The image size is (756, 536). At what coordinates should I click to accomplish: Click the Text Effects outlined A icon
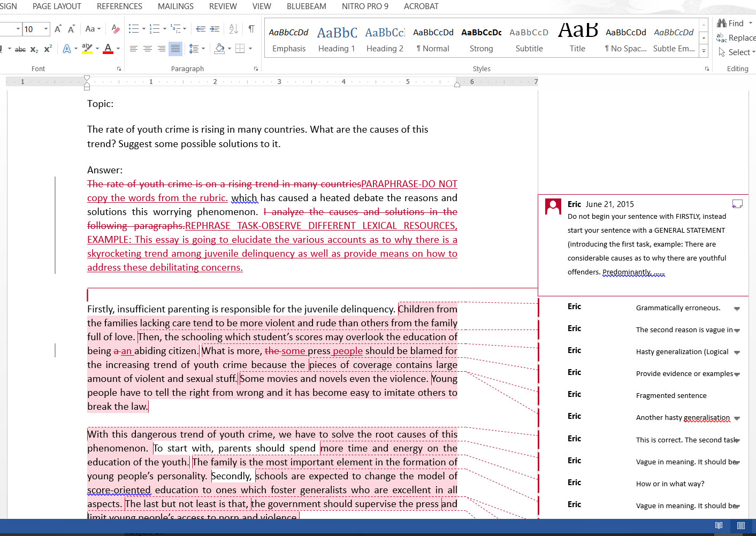coord(67,49)
